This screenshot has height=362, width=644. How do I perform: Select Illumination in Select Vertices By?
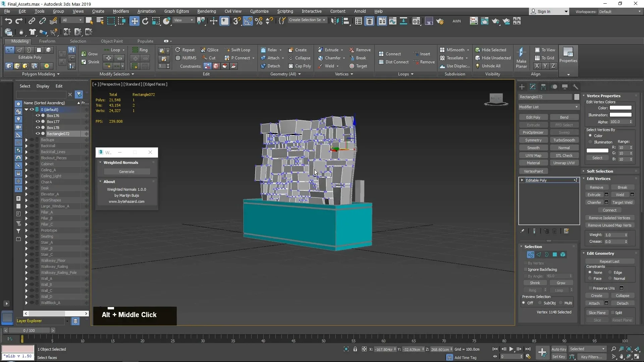click(x=590, y=142)
